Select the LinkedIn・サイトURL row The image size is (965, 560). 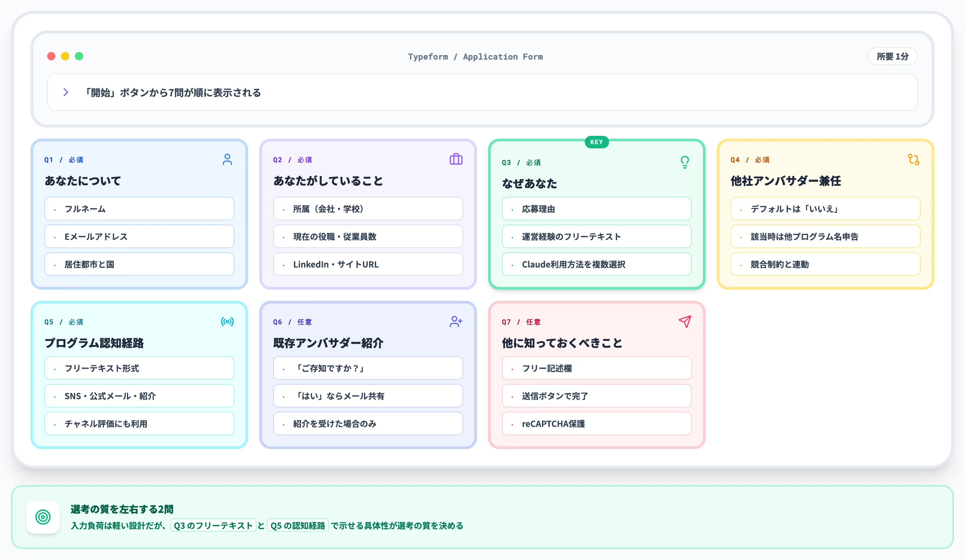(368, 264)
